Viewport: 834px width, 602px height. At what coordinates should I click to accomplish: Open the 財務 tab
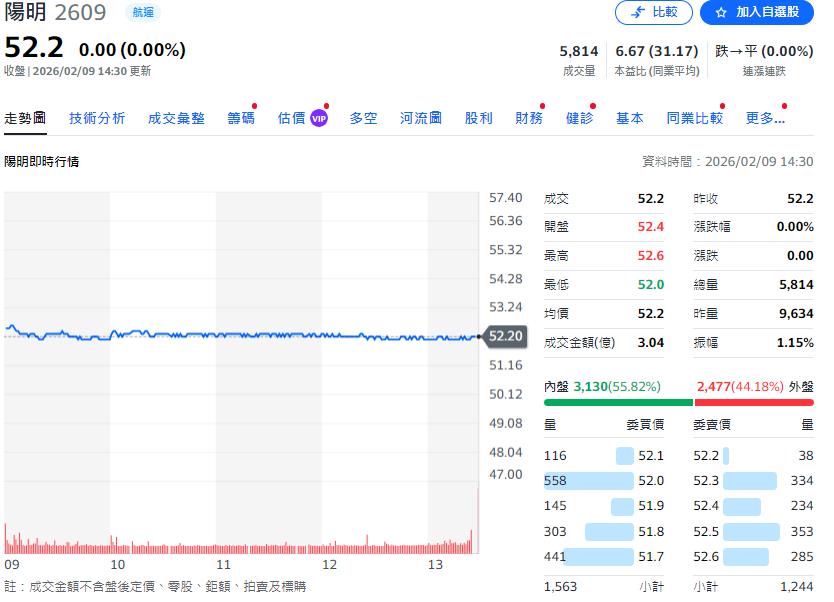click(x=528, y=117)
